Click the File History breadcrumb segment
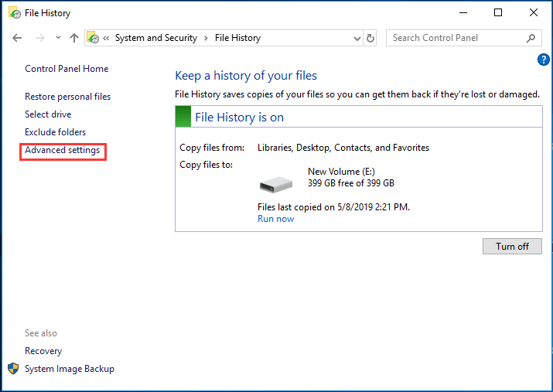553x392 pixels. 237,38
